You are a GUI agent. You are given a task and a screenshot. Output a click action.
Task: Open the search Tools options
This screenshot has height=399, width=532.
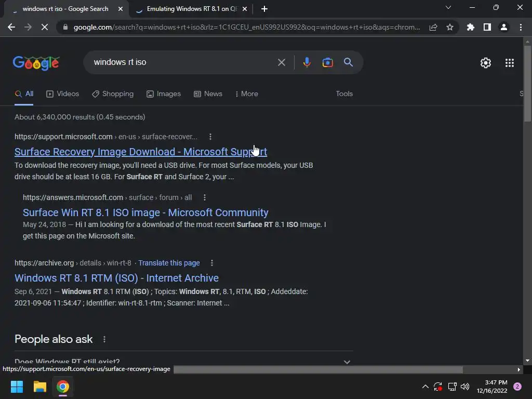(344, 94)
